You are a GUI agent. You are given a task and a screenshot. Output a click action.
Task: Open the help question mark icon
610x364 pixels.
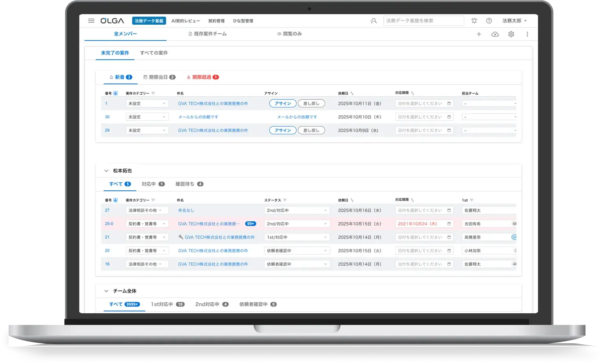coord(489,21)
